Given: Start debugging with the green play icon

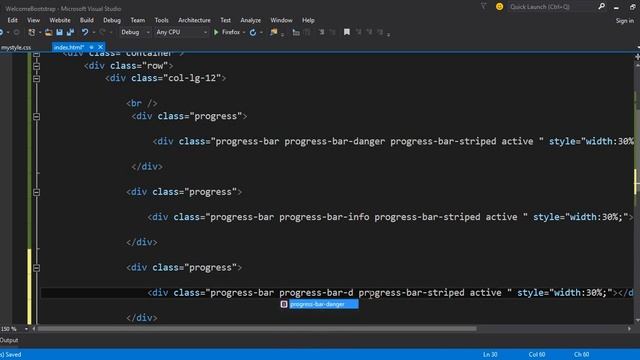Looking at the screenshot, I should pyautogui.click(x=216, y=32).
